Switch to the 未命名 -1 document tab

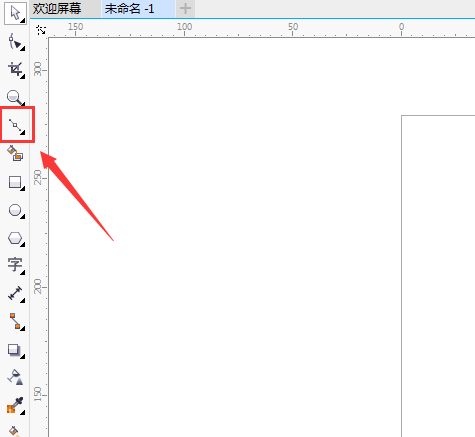tap(130, 9)
